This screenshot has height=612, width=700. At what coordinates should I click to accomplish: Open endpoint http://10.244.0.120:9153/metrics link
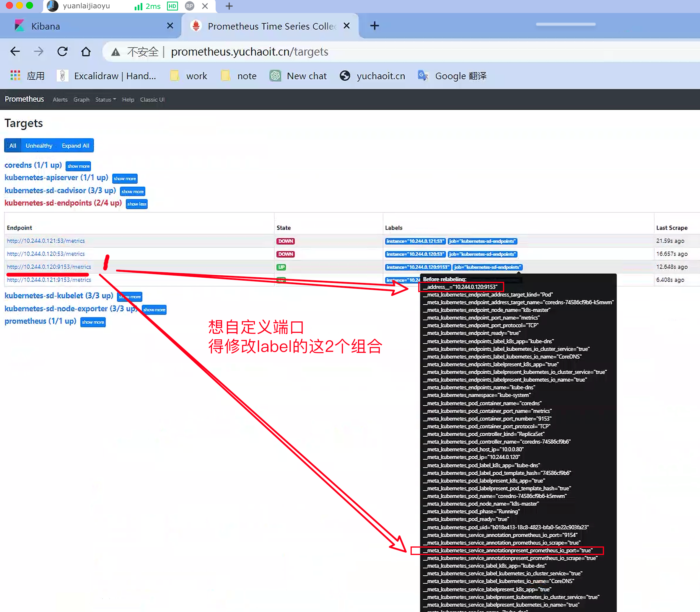pyautogui.click(x=49, y=267)
